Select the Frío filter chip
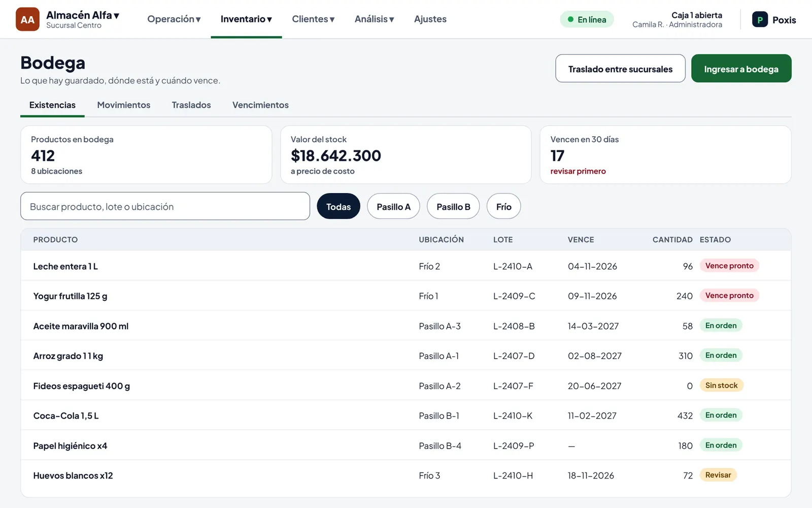The width and height of the screenshot is (812, 508). [503, 206]
